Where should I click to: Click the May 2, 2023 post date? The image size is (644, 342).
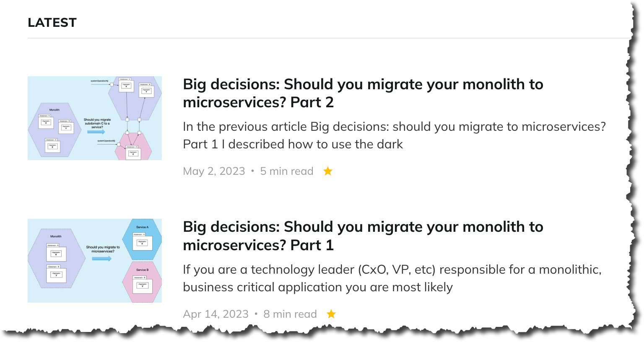[214, 171]
